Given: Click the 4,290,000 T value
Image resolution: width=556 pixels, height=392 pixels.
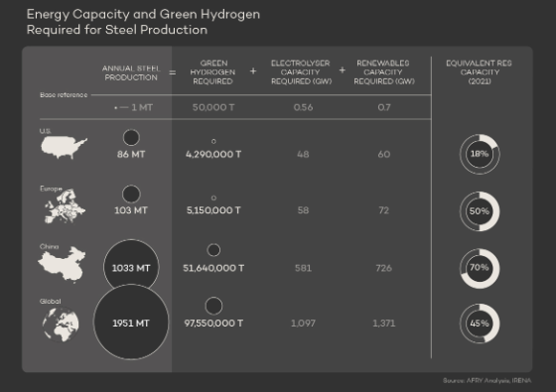Looking at the screenshot, I should pyautogui.click(x=213, y=155).
